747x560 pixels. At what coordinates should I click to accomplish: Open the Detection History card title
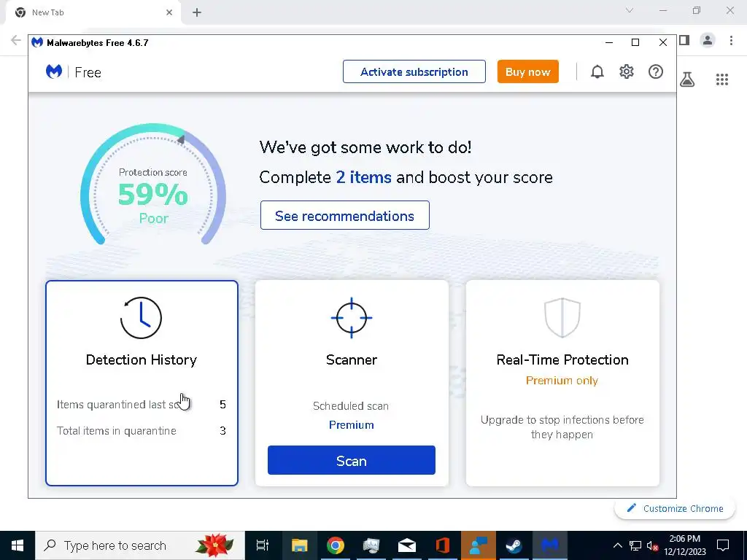[x=141, y=359]
